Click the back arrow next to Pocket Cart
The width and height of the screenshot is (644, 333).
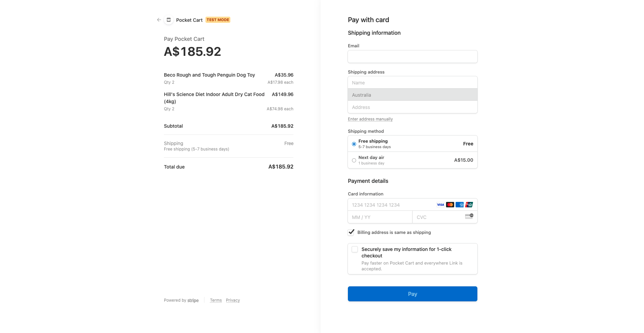[x=159, y=20]
